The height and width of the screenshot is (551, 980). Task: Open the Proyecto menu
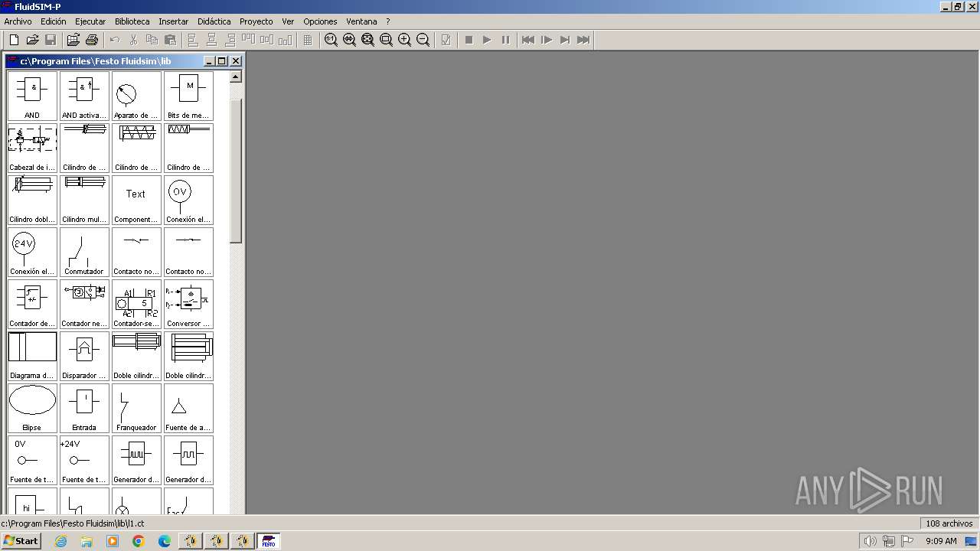pos(256,21)
